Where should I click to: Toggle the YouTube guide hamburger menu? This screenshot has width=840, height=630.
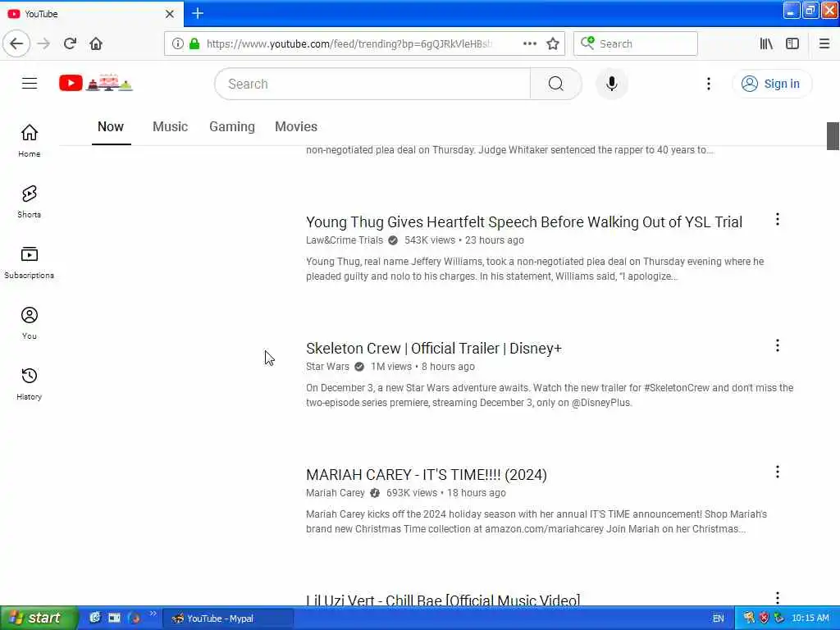[x=30, y=84]
